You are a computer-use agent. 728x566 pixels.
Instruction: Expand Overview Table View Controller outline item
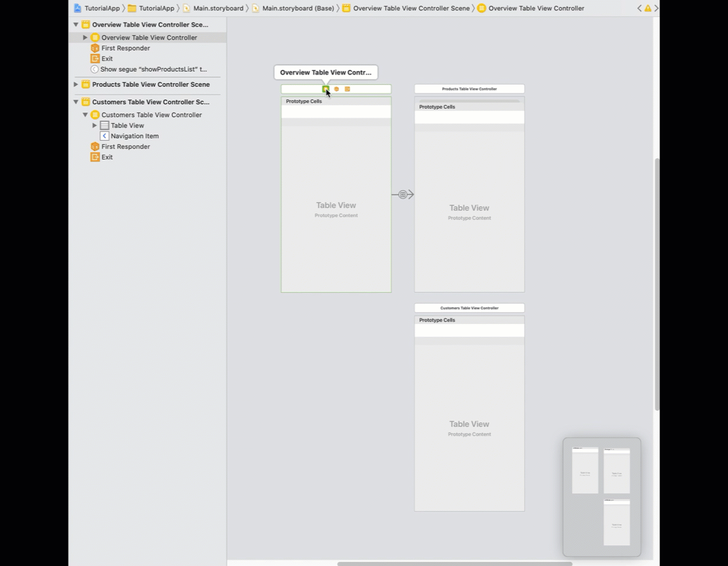(85, 38)
